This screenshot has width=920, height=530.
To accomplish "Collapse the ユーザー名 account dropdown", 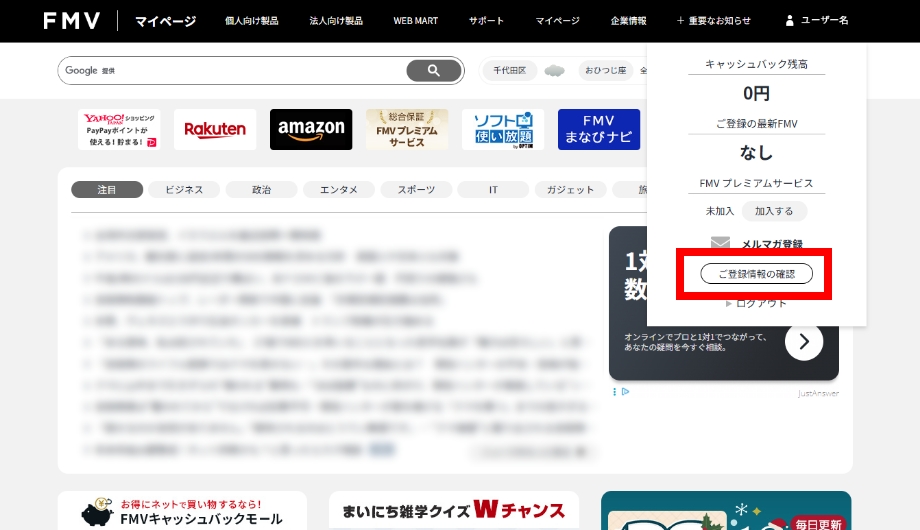I will (816, 21).
